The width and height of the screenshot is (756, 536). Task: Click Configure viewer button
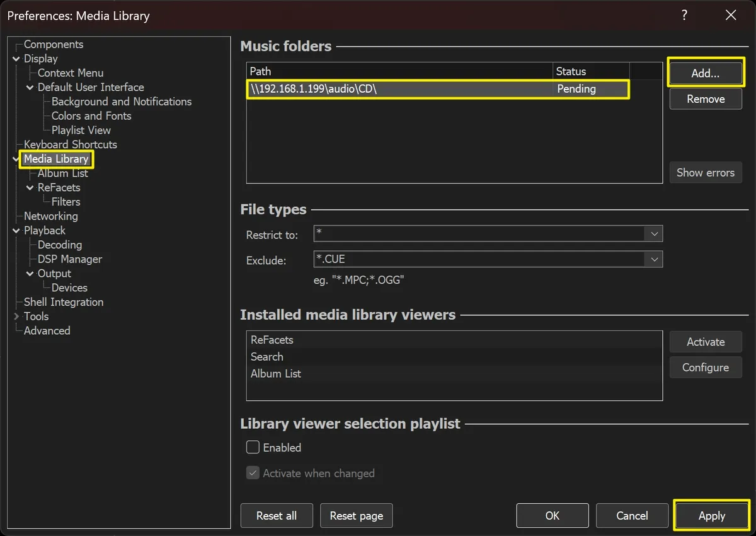706,368
